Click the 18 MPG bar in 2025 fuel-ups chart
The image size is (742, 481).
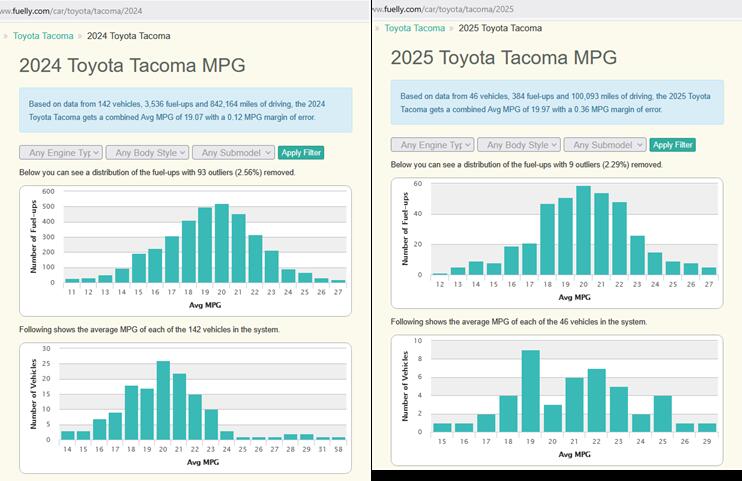[548, 240]
